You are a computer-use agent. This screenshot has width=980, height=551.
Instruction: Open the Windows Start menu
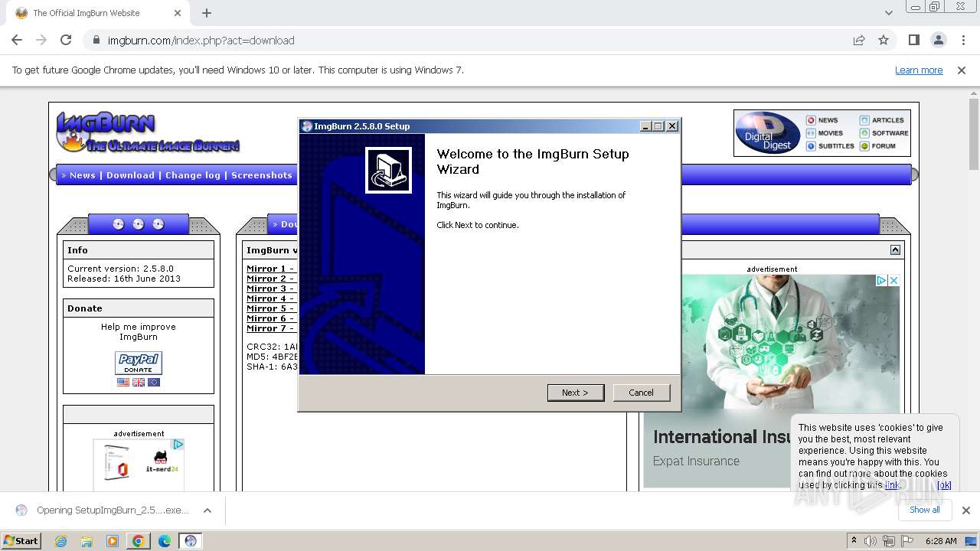(21, 540)
